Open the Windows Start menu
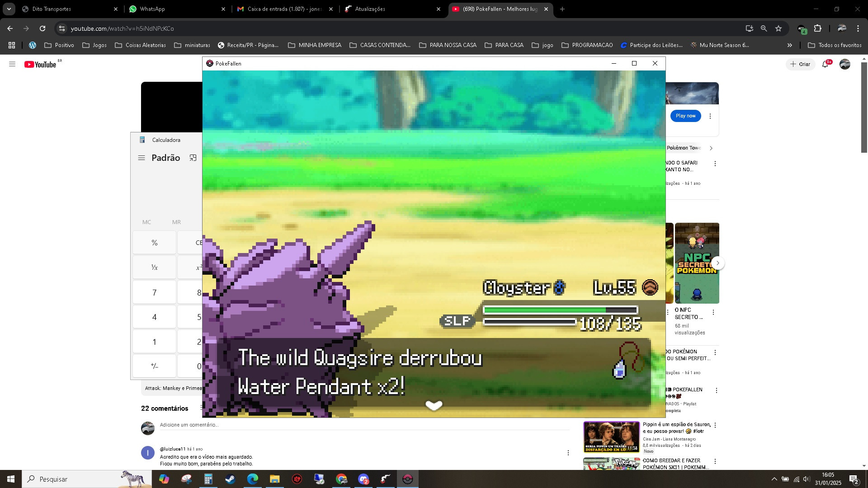This screenshot has height=488, width=868. pos(11,479)
